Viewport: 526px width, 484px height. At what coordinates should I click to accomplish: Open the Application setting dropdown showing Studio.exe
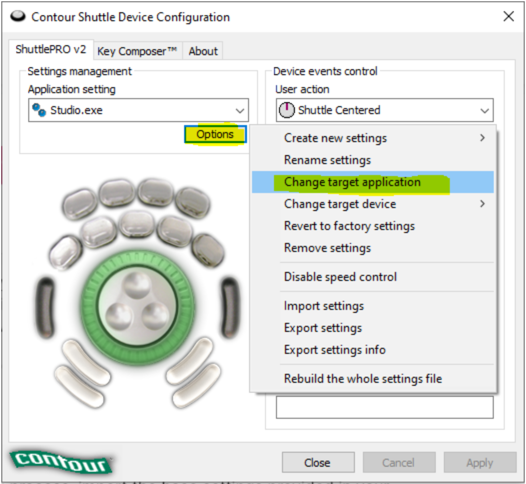[x=138, y=110]
